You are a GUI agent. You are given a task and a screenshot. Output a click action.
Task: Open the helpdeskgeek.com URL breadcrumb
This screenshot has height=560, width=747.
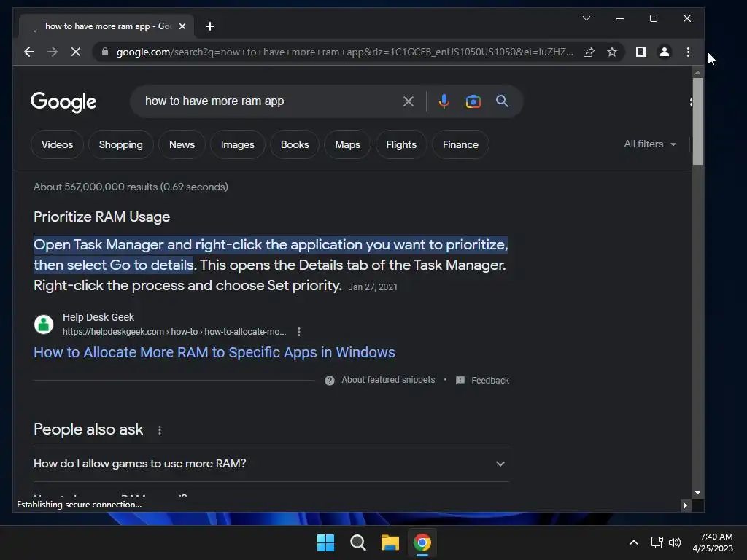click(174, 332)
